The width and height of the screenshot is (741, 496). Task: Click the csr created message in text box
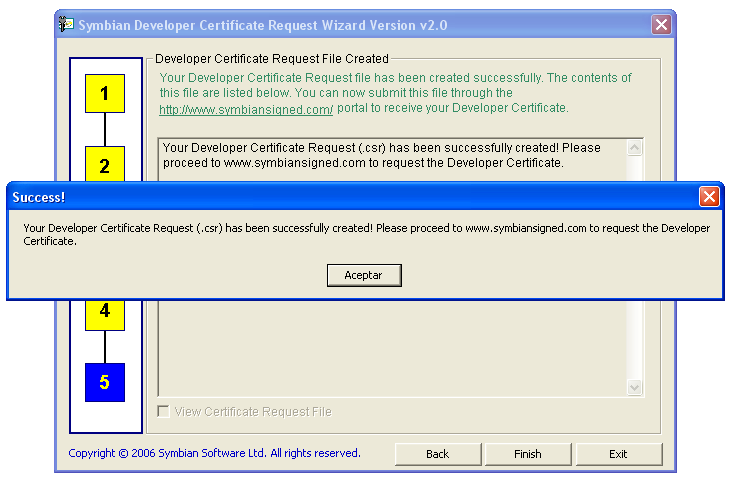click(382, 155)
